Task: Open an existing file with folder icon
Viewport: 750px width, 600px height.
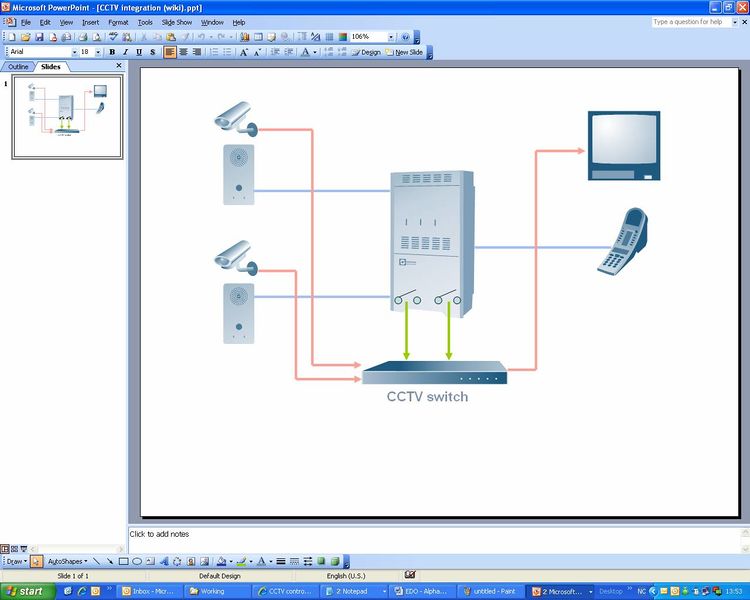Action: click(25, 37)
